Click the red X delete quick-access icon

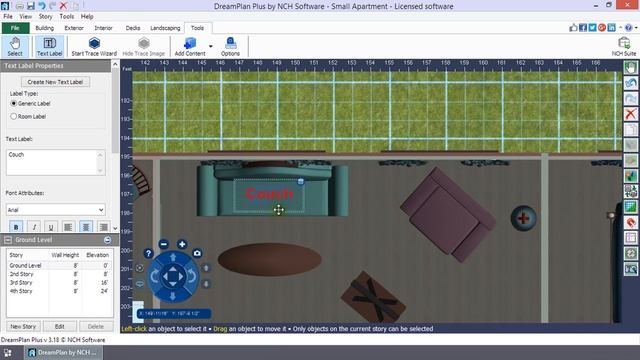[x=63, y=6]
